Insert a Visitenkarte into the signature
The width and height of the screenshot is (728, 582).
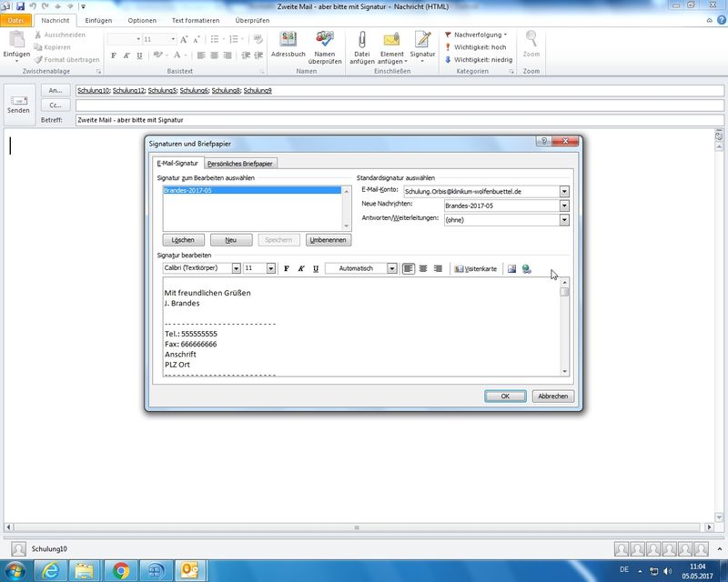[475, 269]
